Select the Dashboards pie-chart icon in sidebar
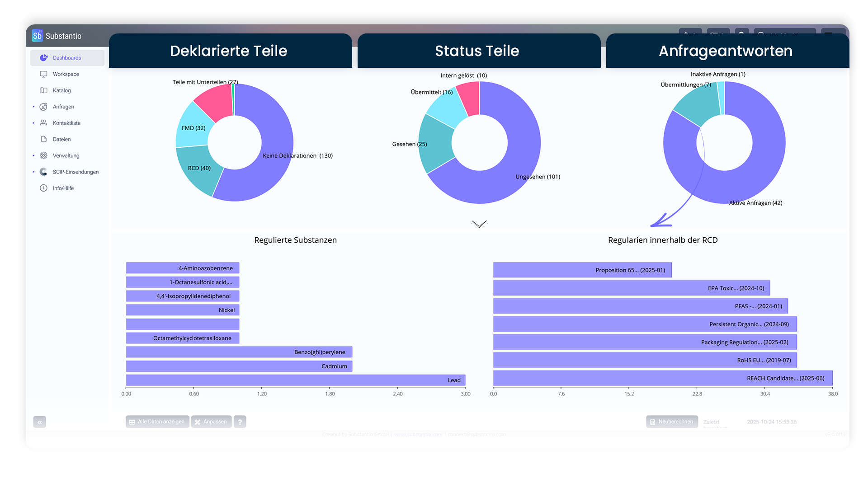This screenshot has width=868, height=488. [x=43, y=58]
